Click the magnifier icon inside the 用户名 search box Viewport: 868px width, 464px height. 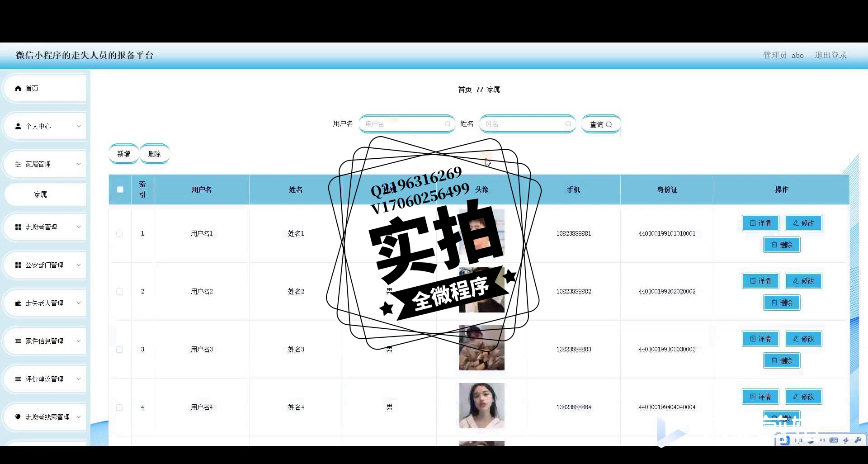click(447, 124)
